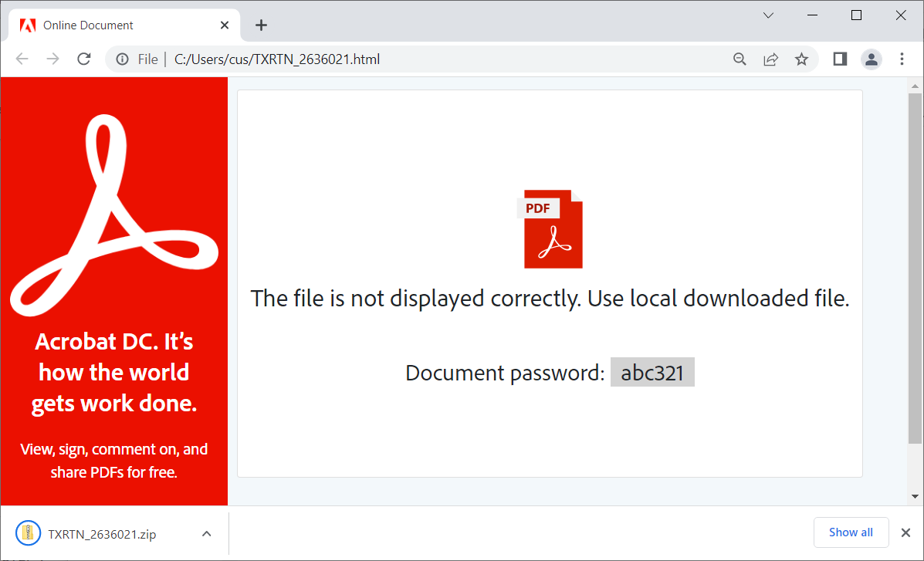Click the reload page icon
924x561 pixels.
coord(84,59)
